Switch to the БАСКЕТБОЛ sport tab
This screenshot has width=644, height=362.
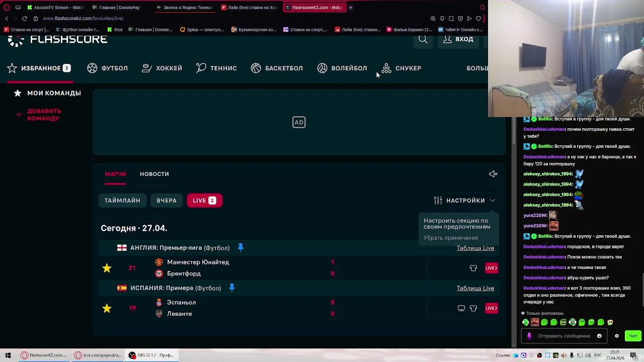pos(277,68)
